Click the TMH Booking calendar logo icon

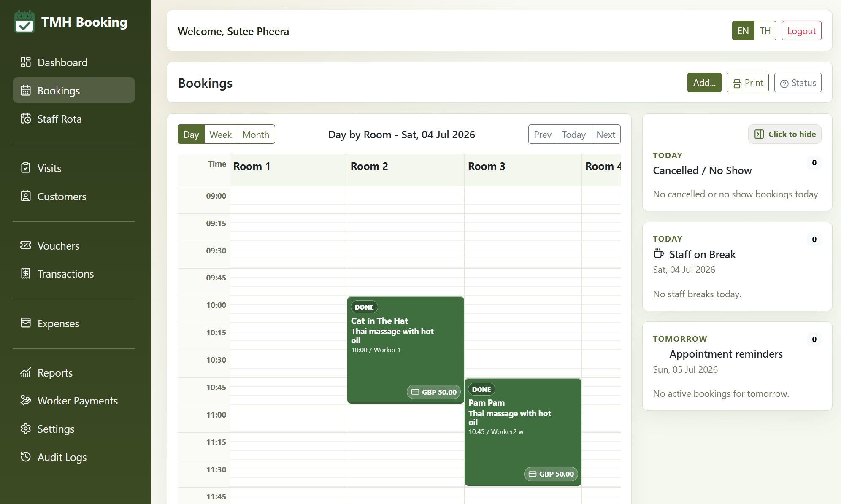click(24, 22)
